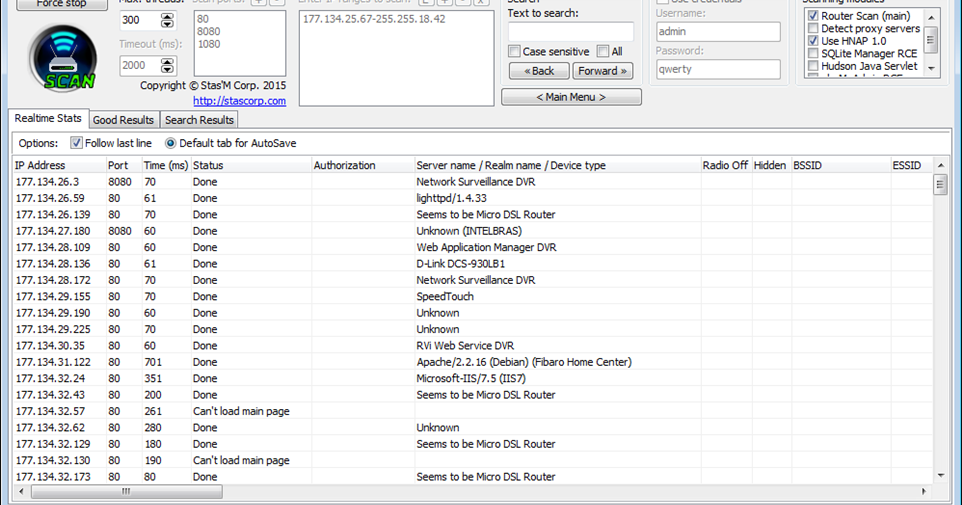The image size is (962, 505).
Task: Sort by the Time (ms) column header
Action: [x=166, y=165]
